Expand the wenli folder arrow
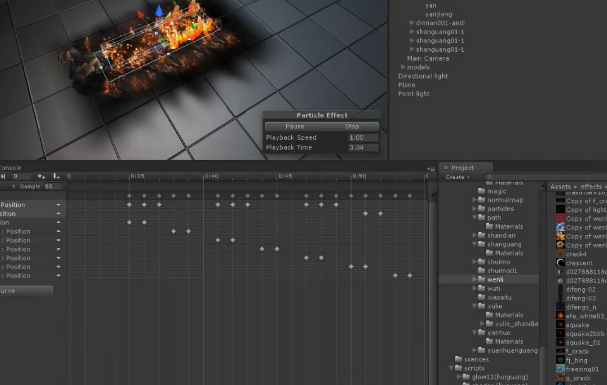 coord(474,279)
